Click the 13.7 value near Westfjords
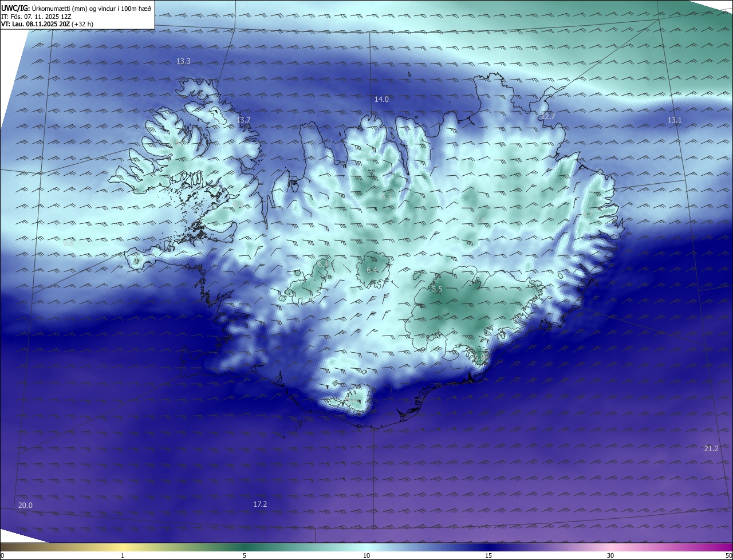 pyautogui.click(x=243, y=120)
